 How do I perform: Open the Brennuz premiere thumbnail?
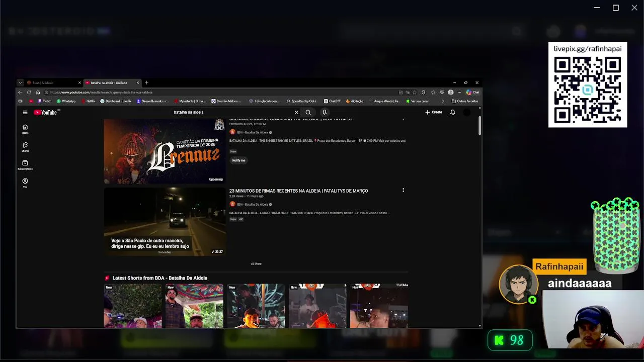(x=165, y=151)
